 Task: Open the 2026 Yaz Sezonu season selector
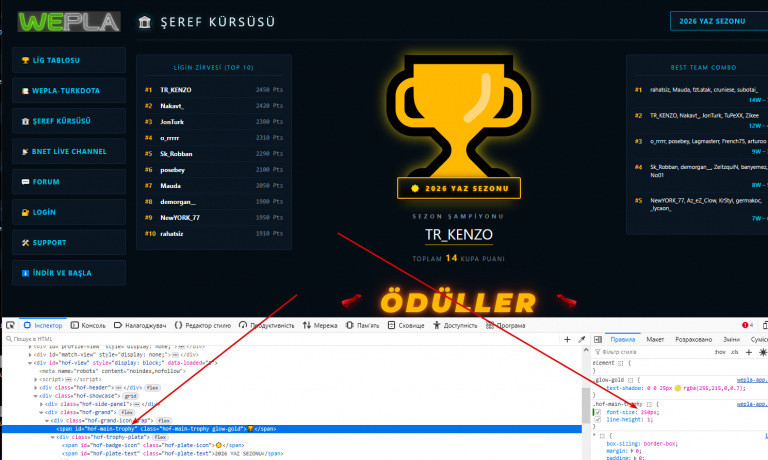point(719,21)
